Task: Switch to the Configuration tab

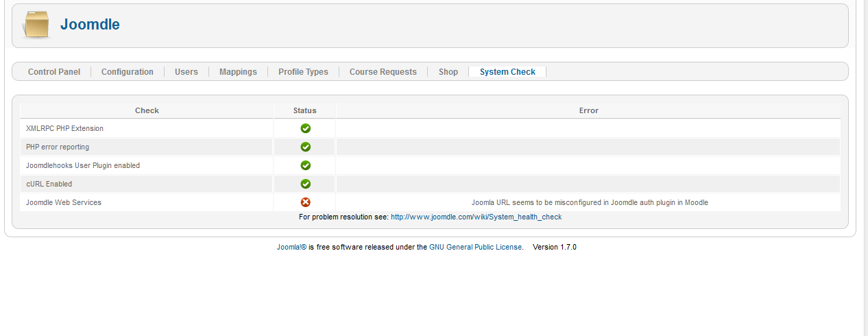Action: [x=128, y=71]
